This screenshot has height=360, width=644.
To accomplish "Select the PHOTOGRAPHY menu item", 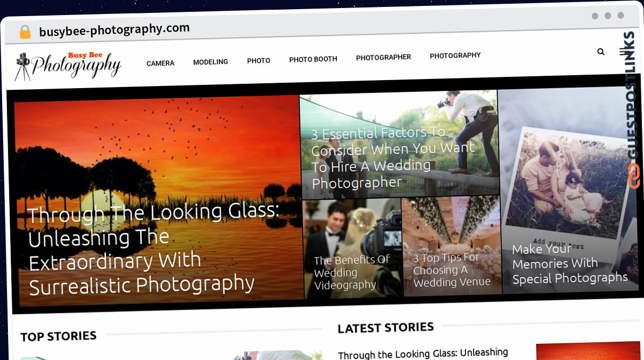I will pyautogui.click(x=455, y=55).
